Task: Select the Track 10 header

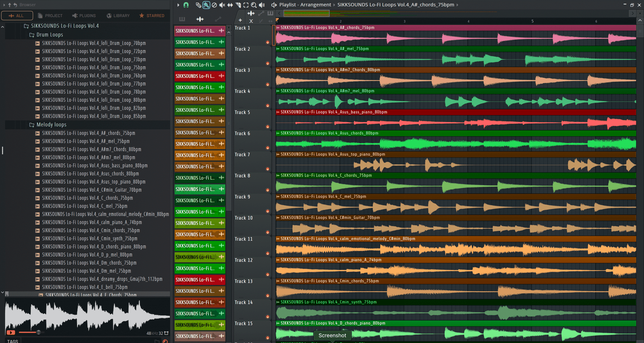Action: coord(253,225)
